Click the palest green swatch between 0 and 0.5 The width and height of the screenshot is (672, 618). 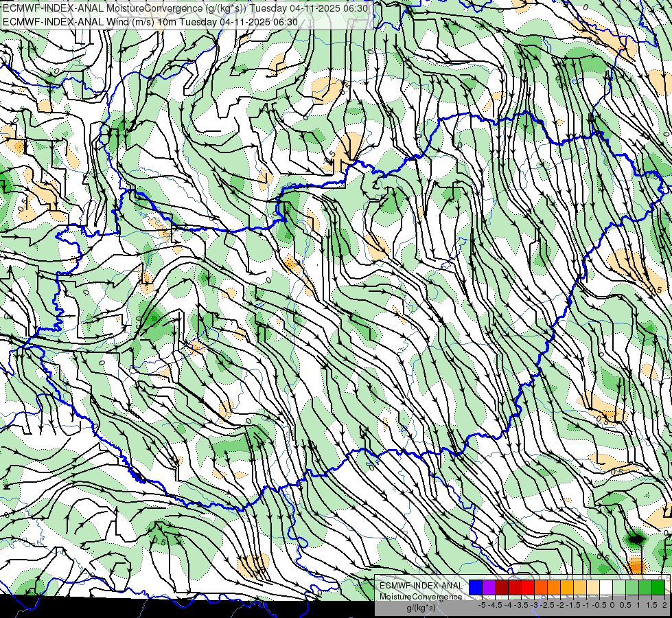click(619, 587)
